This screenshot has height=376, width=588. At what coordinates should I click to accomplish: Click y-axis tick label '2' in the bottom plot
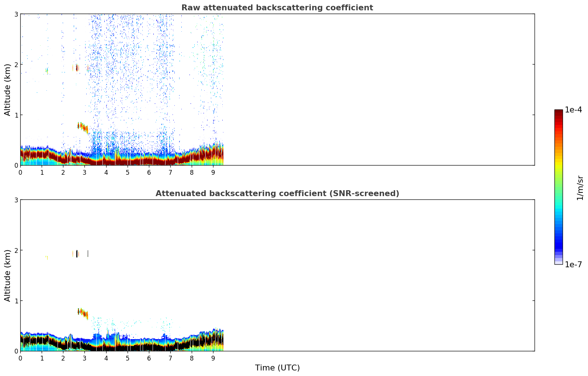[16, 250]
